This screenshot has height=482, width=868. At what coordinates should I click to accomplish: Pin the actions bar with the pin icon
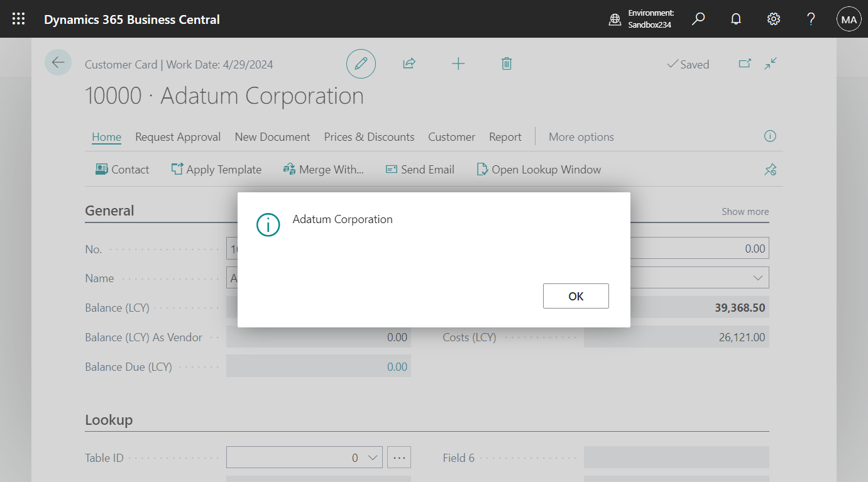click(770, 169)
